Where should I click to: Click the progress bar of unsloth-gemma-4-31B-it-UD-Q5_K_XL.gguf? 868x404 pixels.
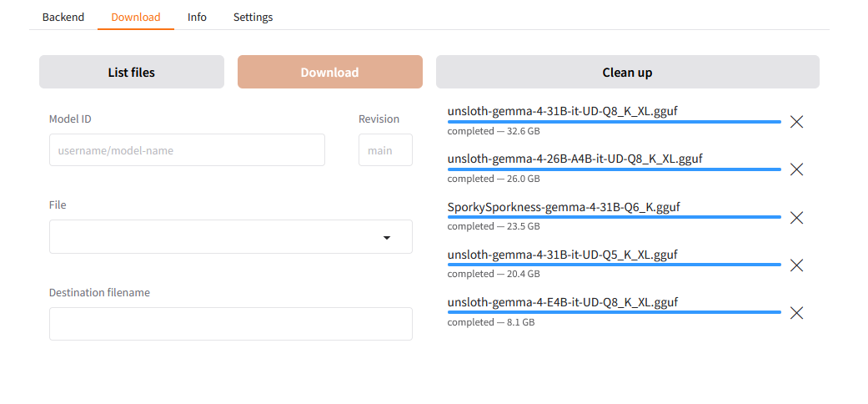(x=614, y=265)
